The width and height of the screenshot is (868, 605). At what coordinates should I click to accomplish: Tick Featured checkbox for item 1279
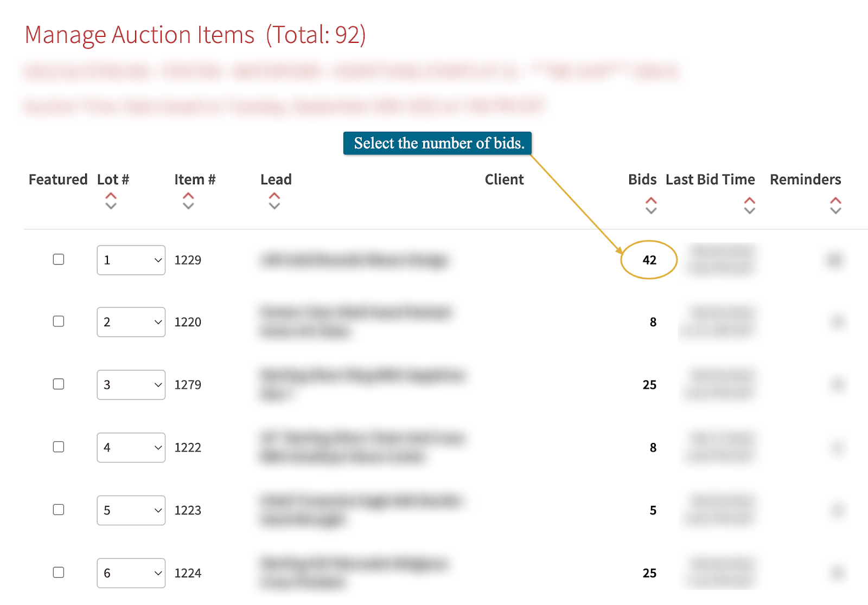[x=59, y=384]
